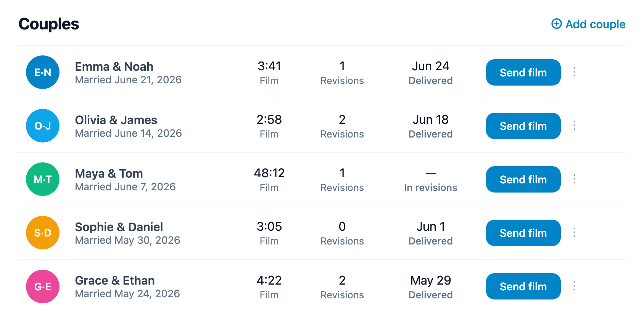Open the Grace & Ethan couple name
644x327 pixels.
pos(115,280)
